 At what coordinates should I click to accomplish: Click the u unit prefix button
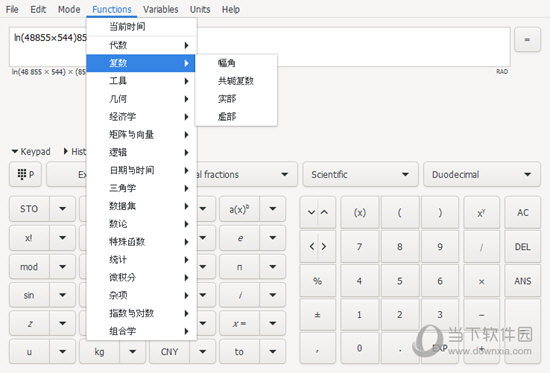29,352
